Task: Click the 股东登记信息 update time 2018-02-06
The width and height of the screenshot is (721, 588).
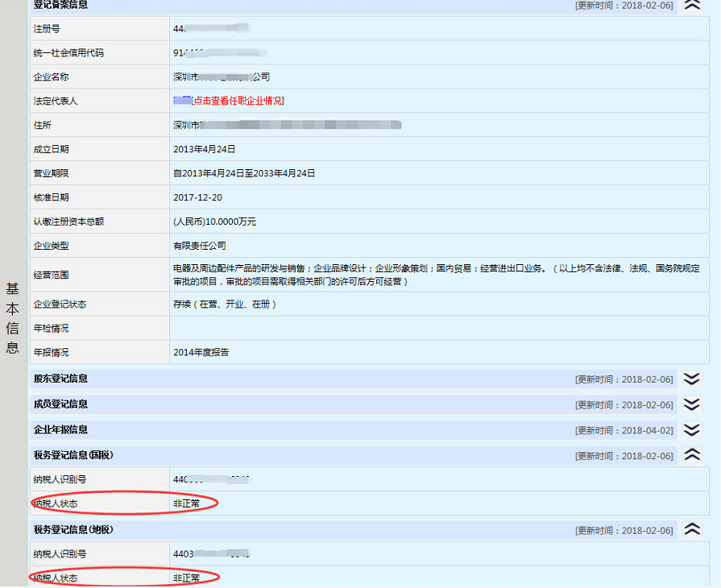Action: pyautogui.click(x=624, y=379)
